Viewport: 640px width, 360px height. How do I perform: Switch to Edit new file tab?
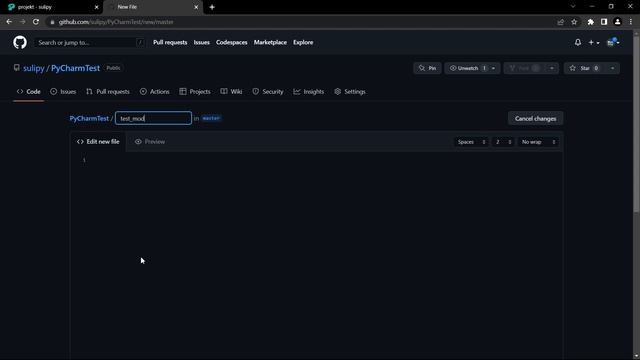pos(98,142)
